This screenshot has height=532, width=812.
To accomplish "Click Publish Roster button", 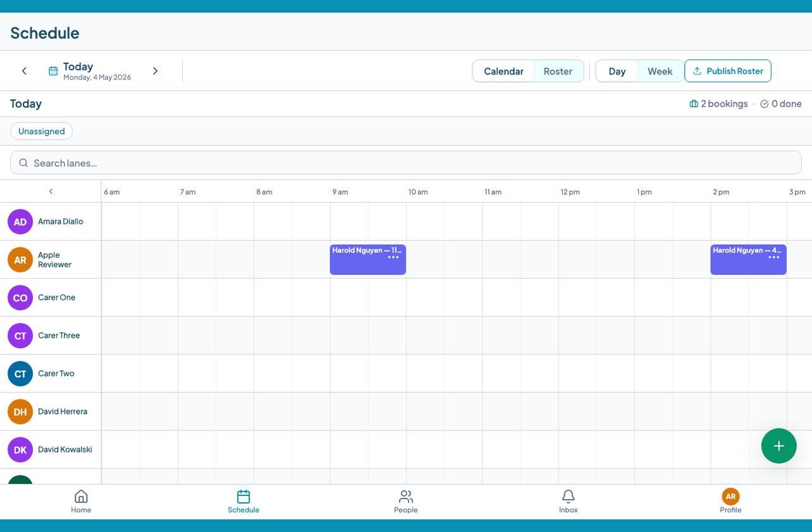I will [728, 71].
